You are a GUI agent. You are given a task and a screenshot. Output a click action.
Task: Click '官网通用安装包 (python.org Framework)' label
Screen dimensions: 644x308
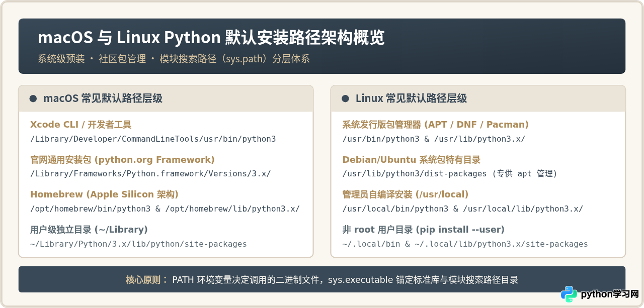click(122, 160)
